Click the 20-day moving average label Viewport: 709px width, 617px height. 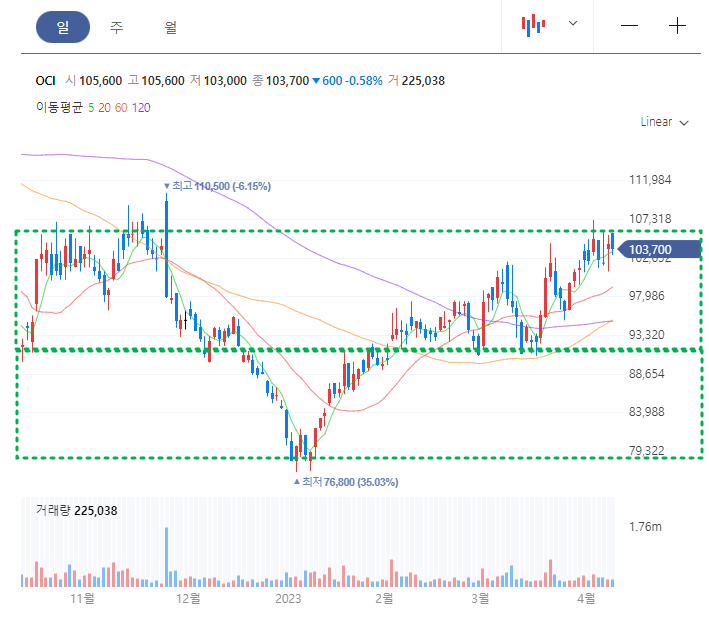click(104, 108)
